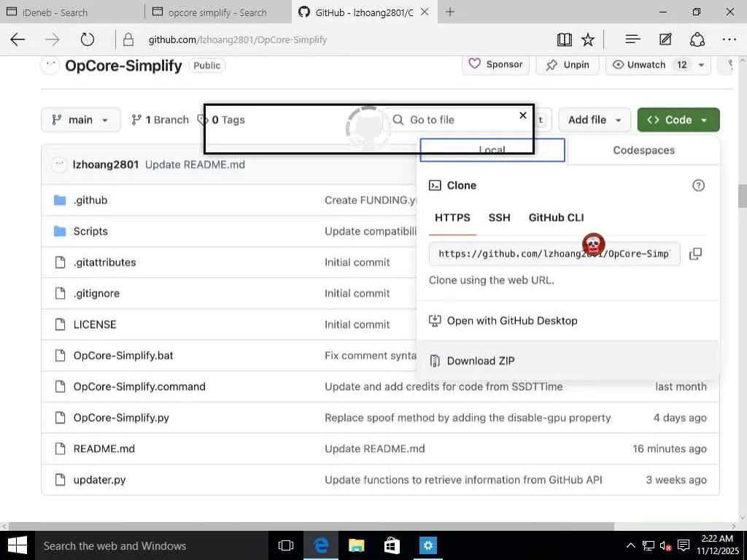The image size is (747, 560).
Task: Click the Unpin button
Action: coord(568,65)
